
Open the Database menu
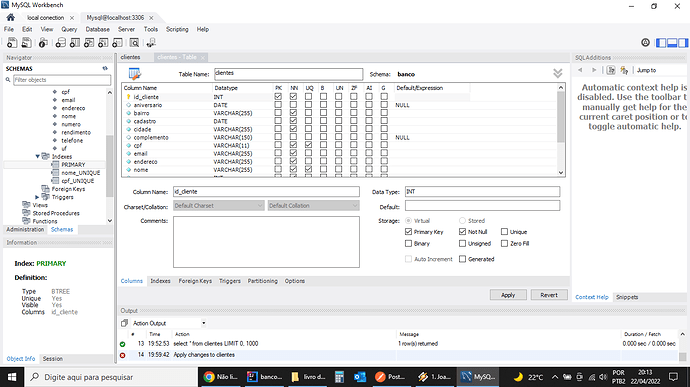[97, 29]
